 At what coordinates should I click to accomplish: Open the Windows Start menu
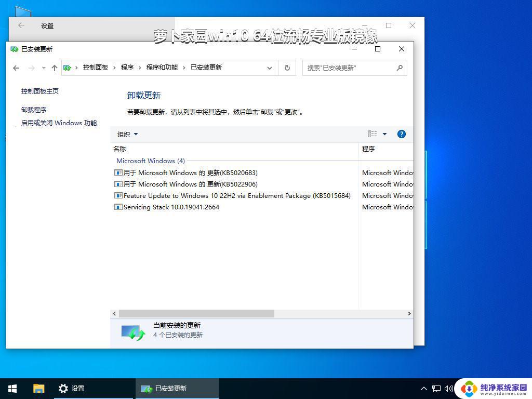(12, 388)
